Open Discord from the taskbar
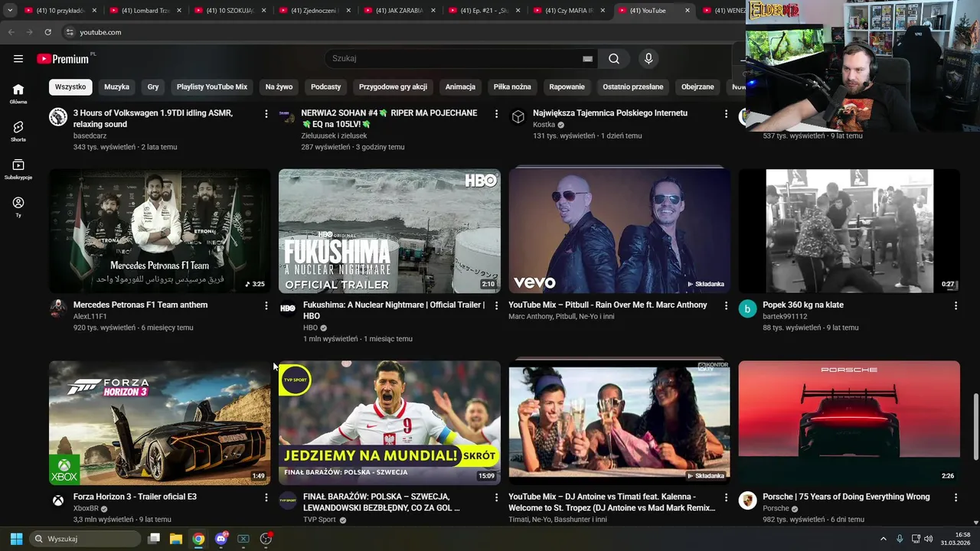 pyautogui.click(x=221, y=539)
